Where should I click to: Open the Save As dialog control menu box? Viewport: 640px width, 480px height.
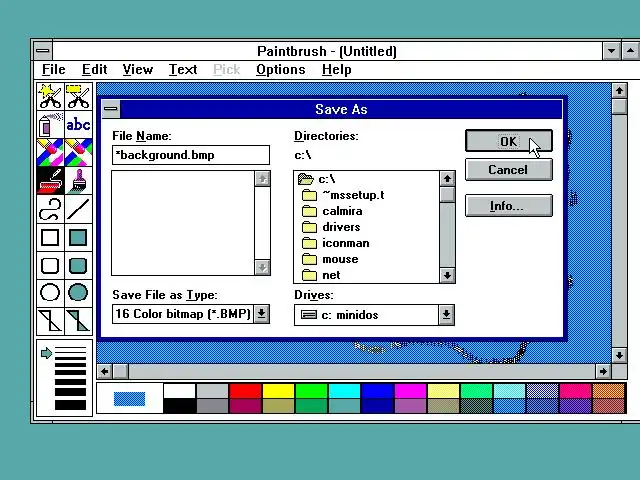(x=111, y=109)
